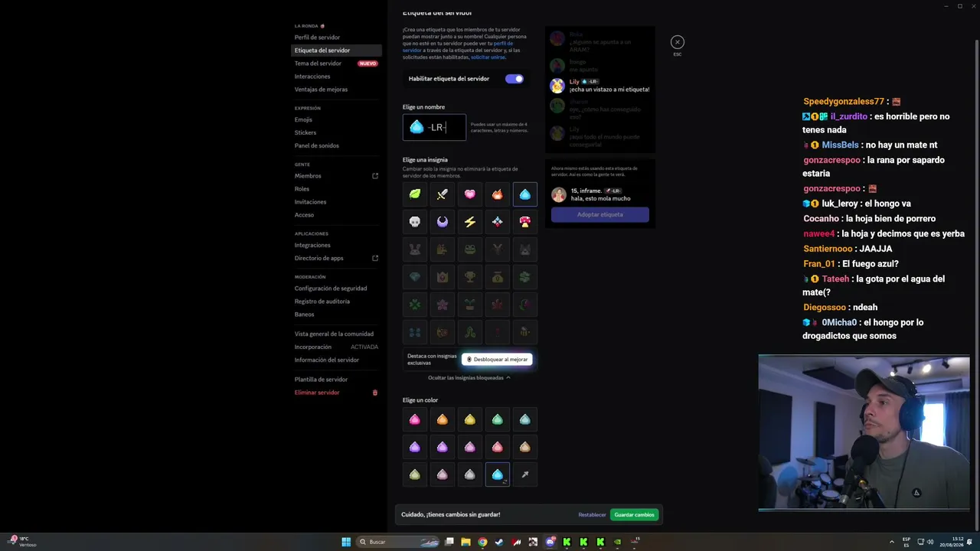Pick the pink heart badge
This screenshot has height=551, width=980.
tap(470, 194)
